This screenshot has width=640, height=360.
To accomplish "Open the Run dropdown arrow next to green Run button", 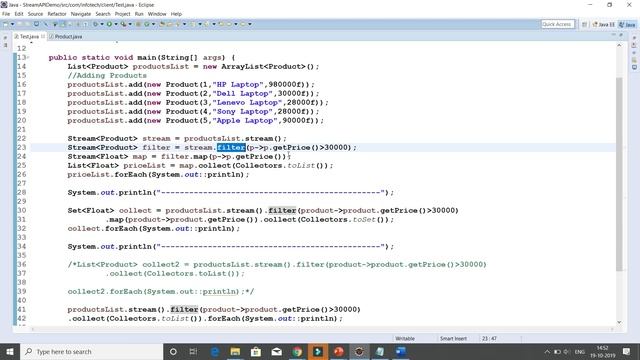I will 116,24.
